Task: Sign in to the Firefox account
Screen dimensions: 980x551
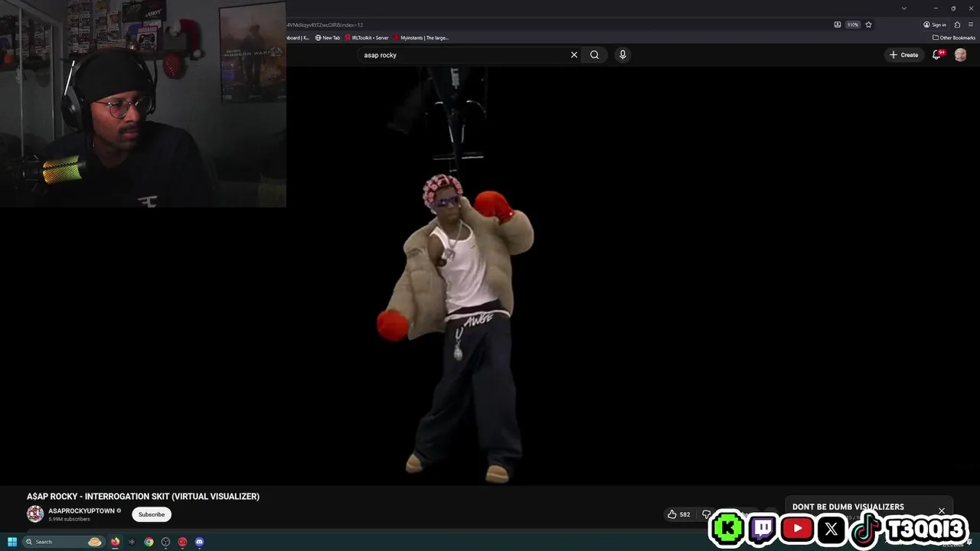Action: (935, 24)
